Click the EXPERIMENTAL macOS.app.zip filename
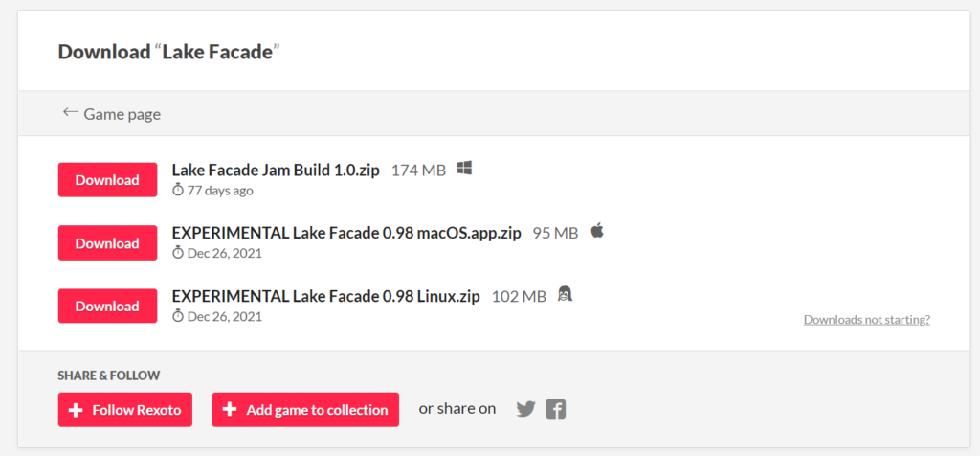 [346, 234]
